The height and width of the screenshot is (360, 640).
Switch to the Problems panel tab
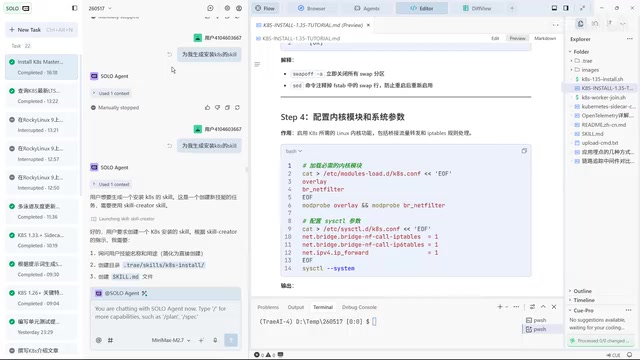[268, 307]
